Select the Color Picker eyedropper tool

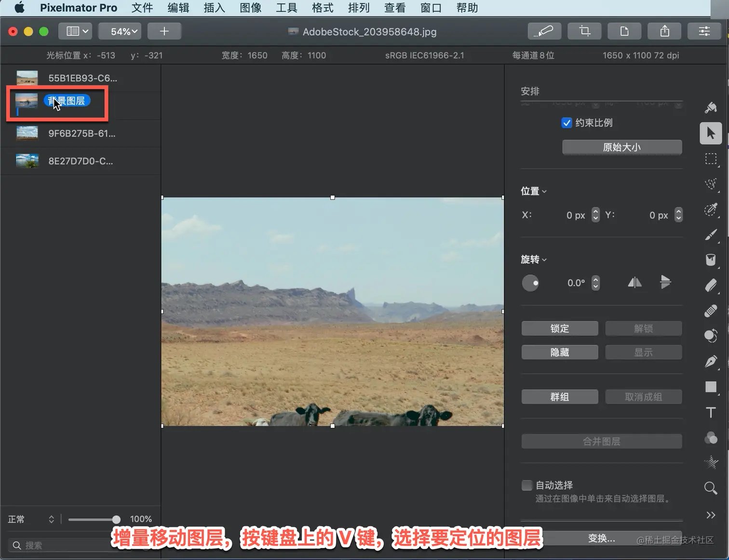pos(711,209)
